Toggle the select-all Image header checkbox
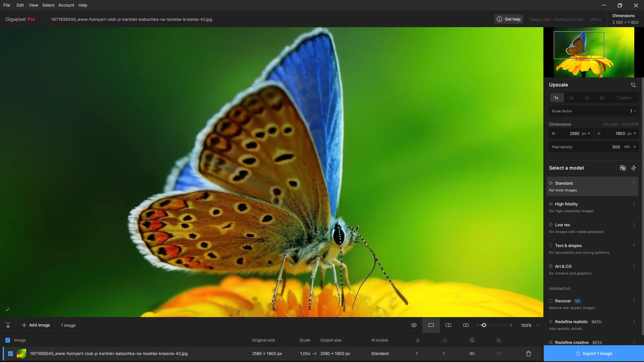 [8, 340]
